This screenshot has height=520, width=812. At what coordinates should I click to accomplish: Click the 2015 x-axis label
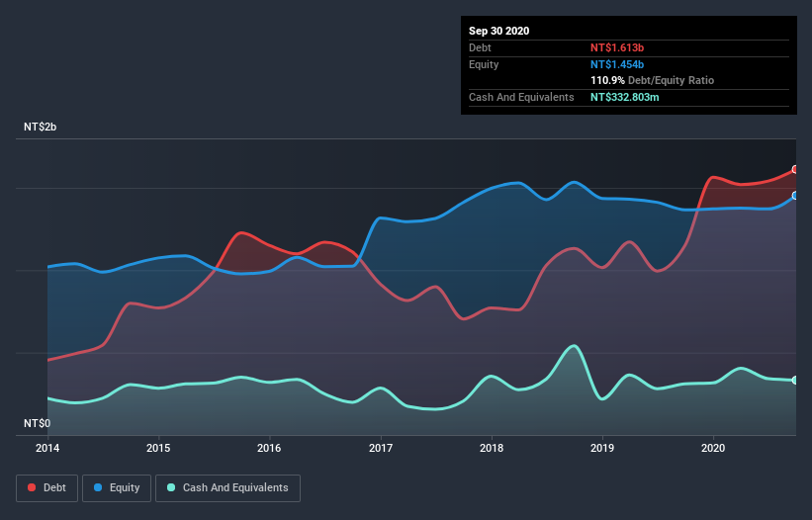coord(158,448)
